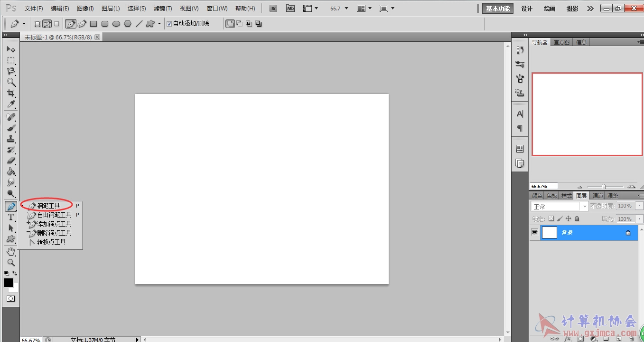Enable Shape Layers mode in options bar
644x342 pixels.
click(37, 24)
